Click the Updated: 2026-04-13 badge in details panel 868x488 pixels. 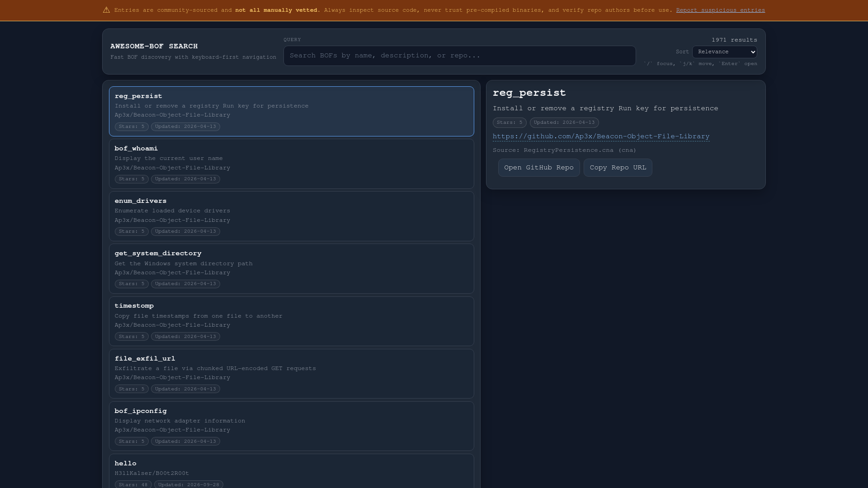[x=564, y=122]
